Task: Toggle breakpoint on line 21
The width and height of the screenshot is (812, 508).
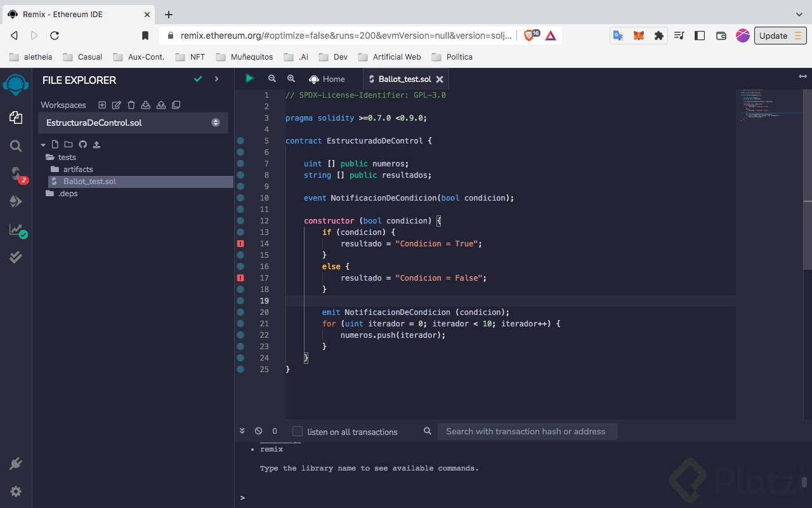Action: tap(240, 323)
